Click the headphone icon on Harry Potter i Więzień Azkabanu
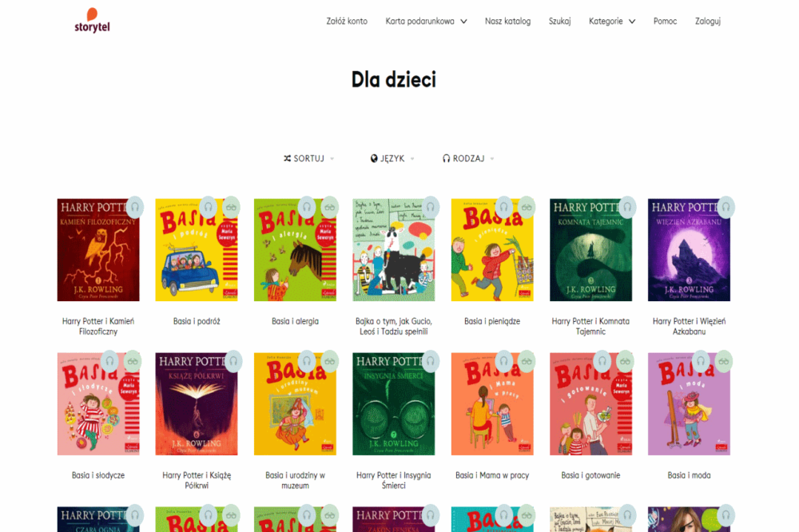The height and width of the screenshot is (532, 799). click(725, 208)
